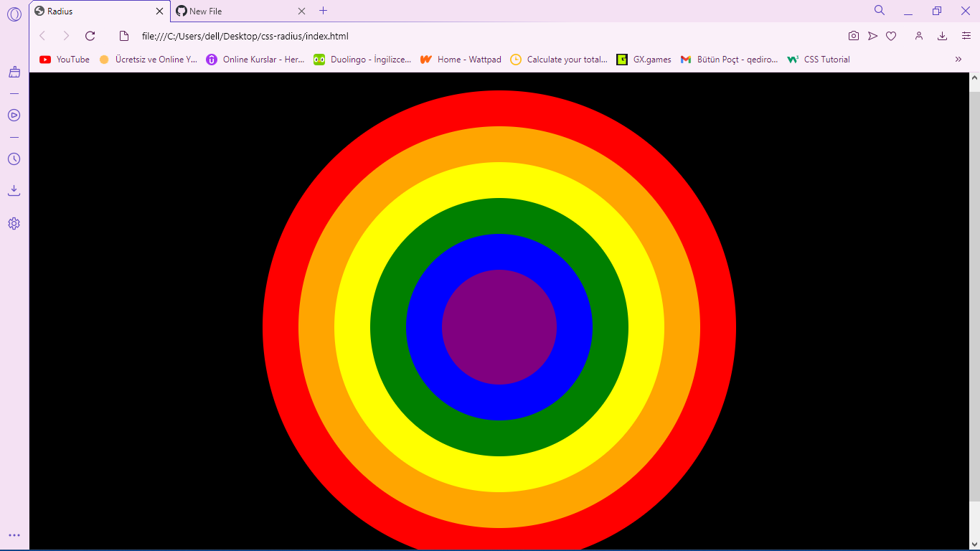Open the Home - Wattpad bookmark
The width and height of the screenshot is (980, 551).
pos(461,60)
